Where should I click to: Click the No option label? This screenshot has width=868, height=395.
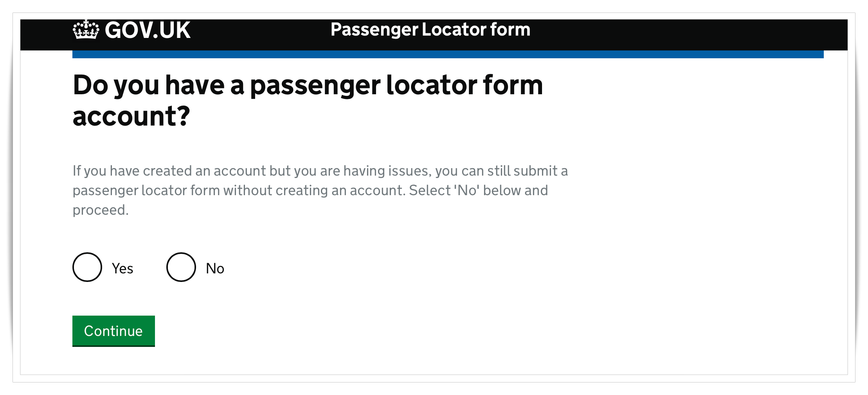tap(214, 268)
